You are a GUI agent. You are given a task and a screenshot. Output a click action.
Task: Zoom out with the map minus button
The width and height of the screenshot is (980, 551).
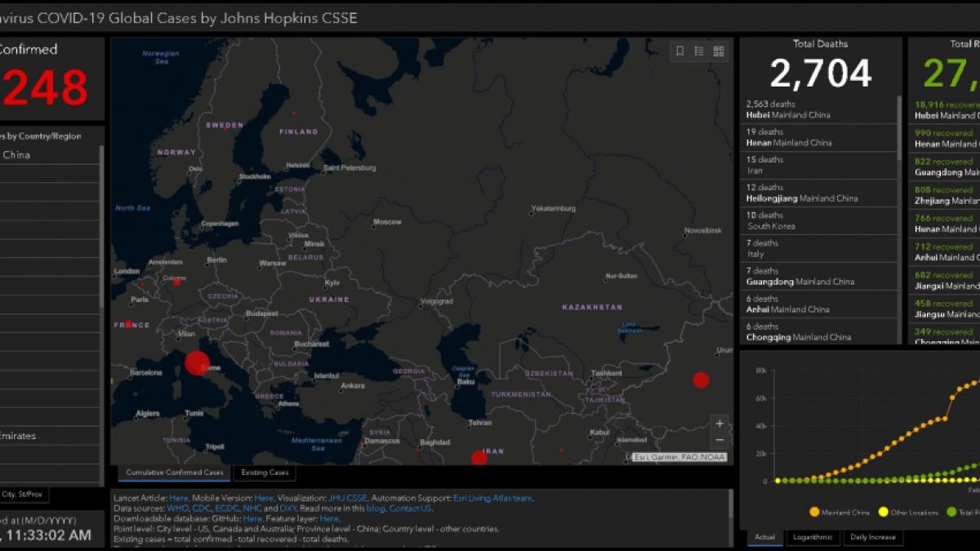[x=719, y=441]
